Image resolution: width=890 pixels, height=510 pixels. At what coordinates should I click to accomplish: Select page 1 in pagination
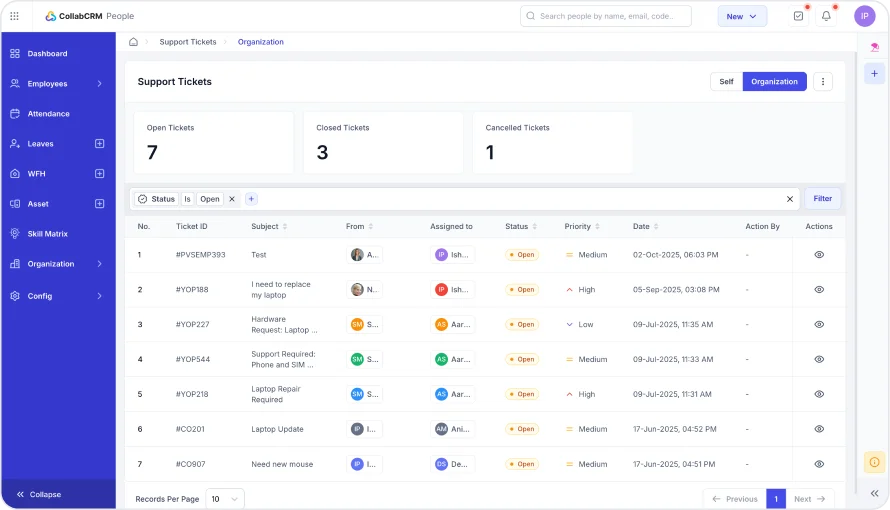click(776, 499)
